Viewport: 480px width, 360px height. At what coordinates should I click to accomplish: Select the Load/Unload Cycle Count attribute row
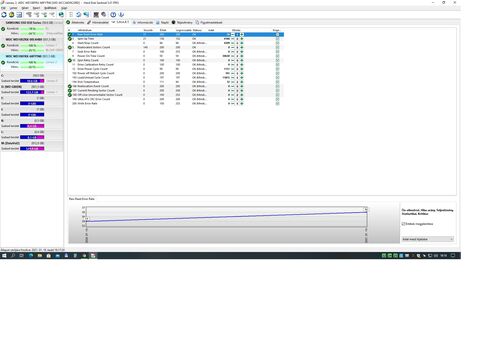point(176,77)
